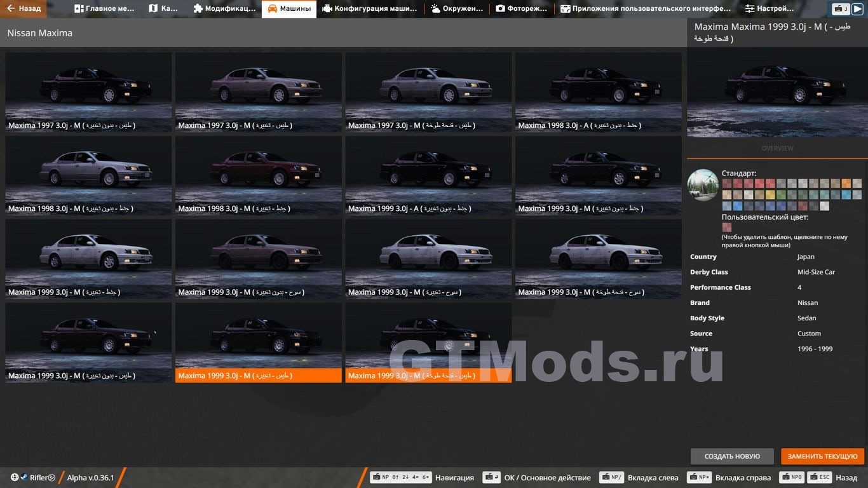Image resolution: width=868 pixels, height=488 pixels.
Task: Open the Конфигурация машины tab
Action: coord(370,9)
